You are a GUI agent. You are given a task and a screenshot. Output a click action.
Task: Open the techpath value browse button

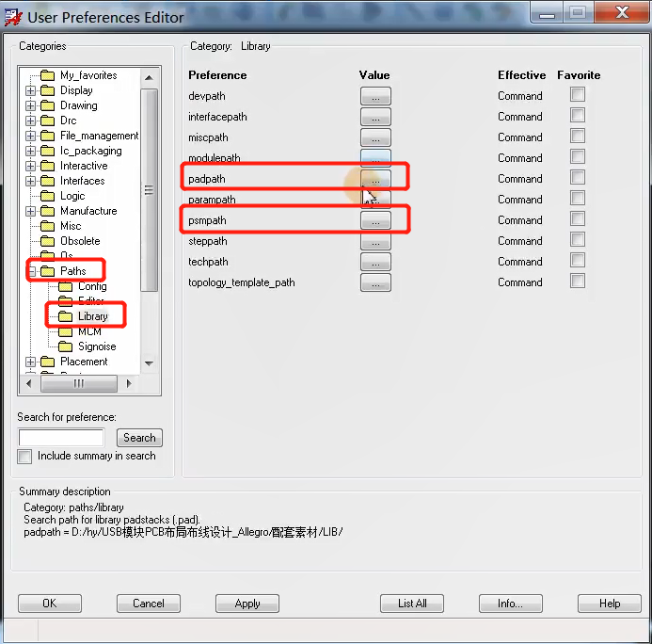pyautogui.click(x=374, y=262)
